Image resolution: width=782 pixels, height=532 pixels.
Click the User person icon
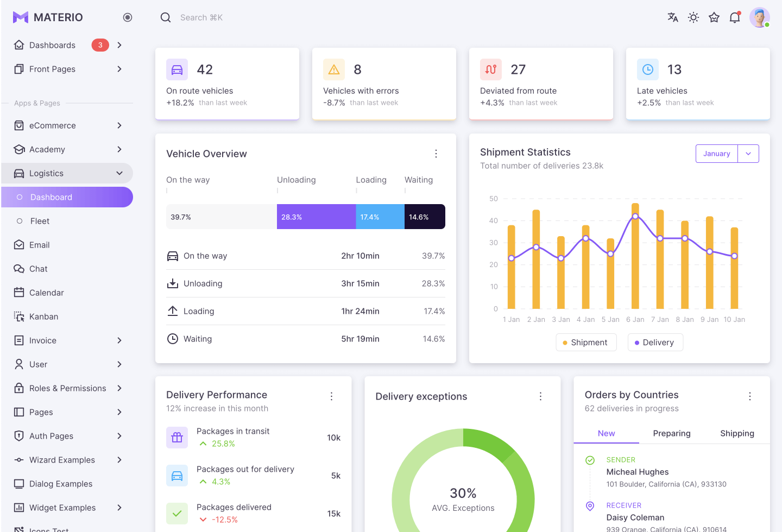coord(19,364)
